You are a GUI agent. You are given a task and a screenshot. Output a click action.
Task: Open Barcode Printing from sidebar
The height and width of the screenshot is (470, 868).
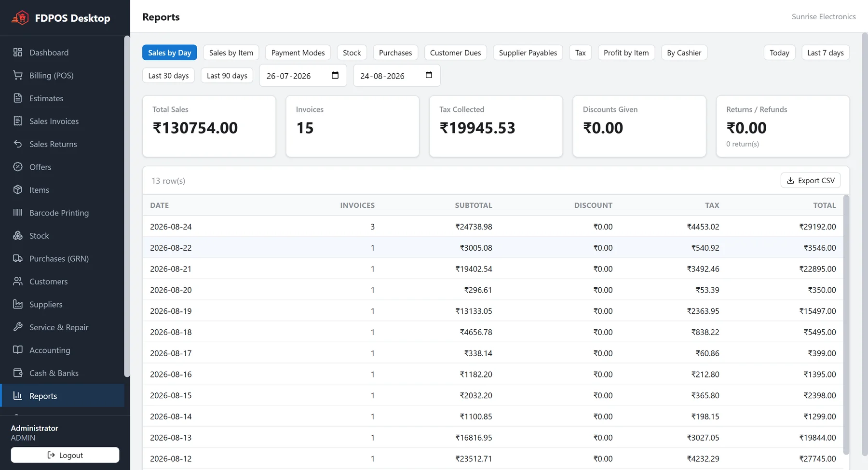click(x=62, y=213)
